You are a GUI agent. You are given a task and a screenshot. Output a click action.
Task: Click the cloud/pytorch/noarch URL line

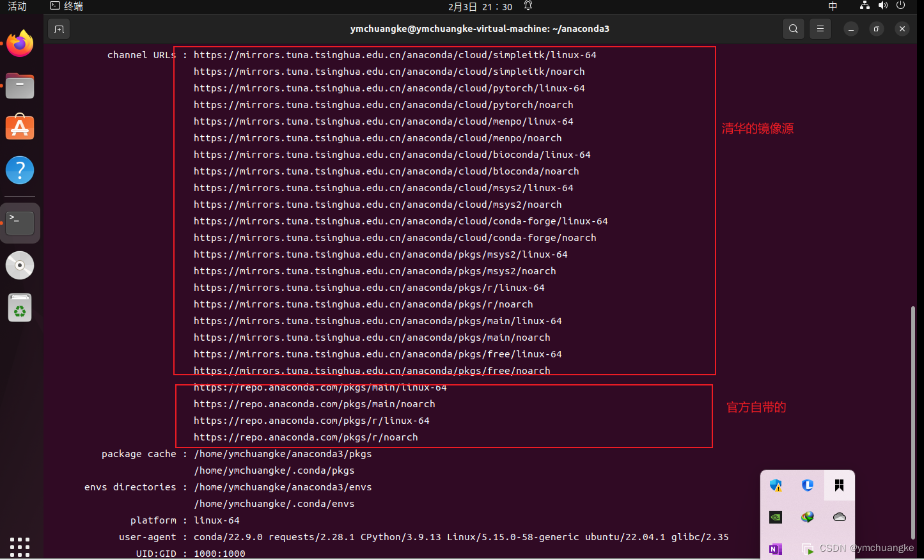click(x=383, y=105)
